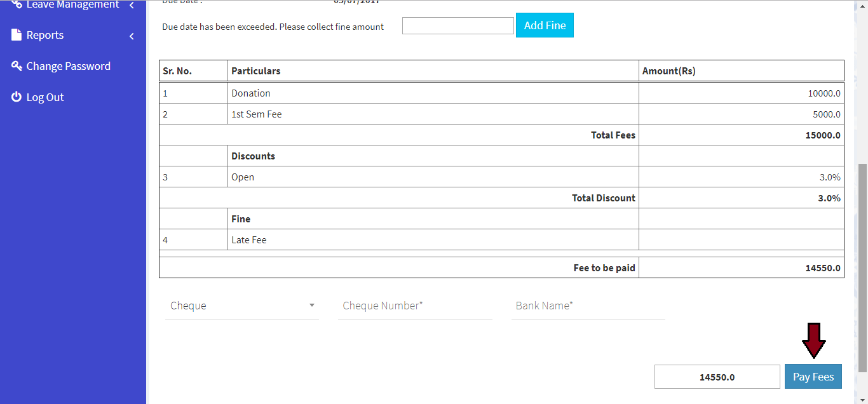Choose the Log Out menu text
This screenshot has height=404, width=868.
click(45, 97)
